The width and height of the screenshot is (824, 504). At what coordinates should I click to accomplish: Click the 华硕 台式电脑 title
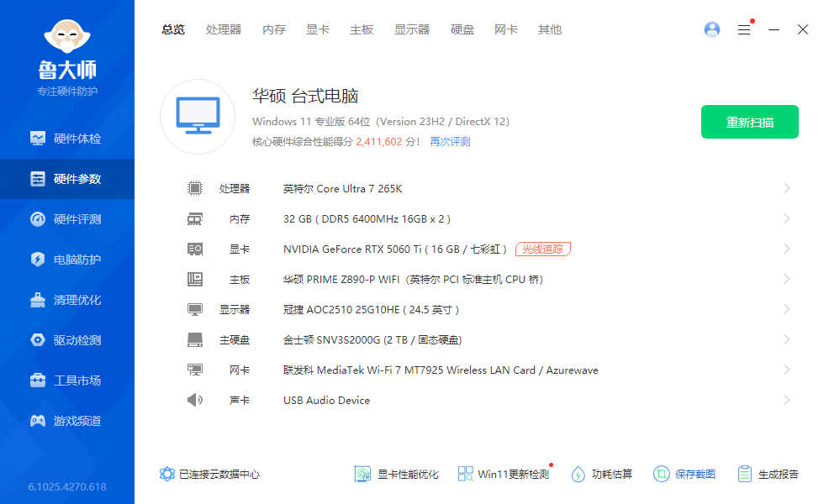(305, 96)
